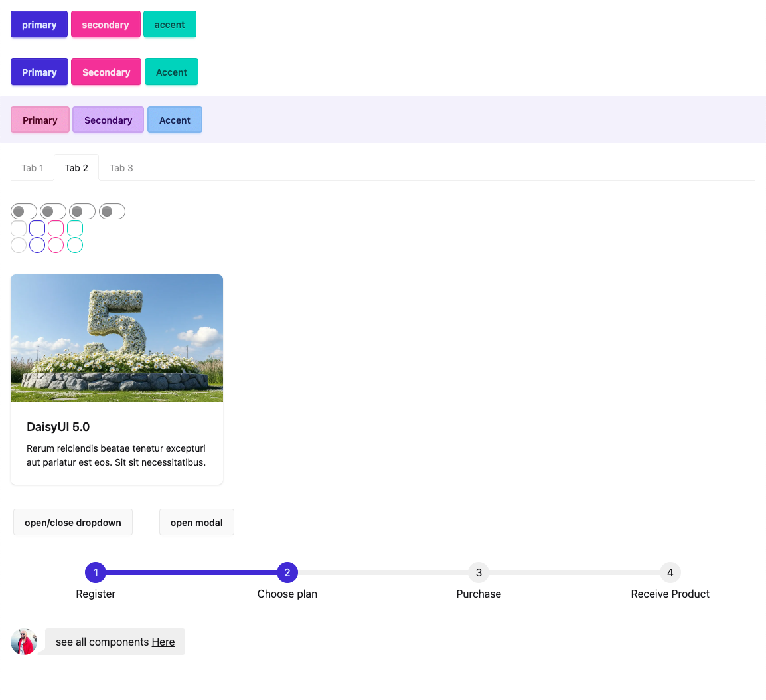
Task: Select the blue radio button
Action: 37,245
